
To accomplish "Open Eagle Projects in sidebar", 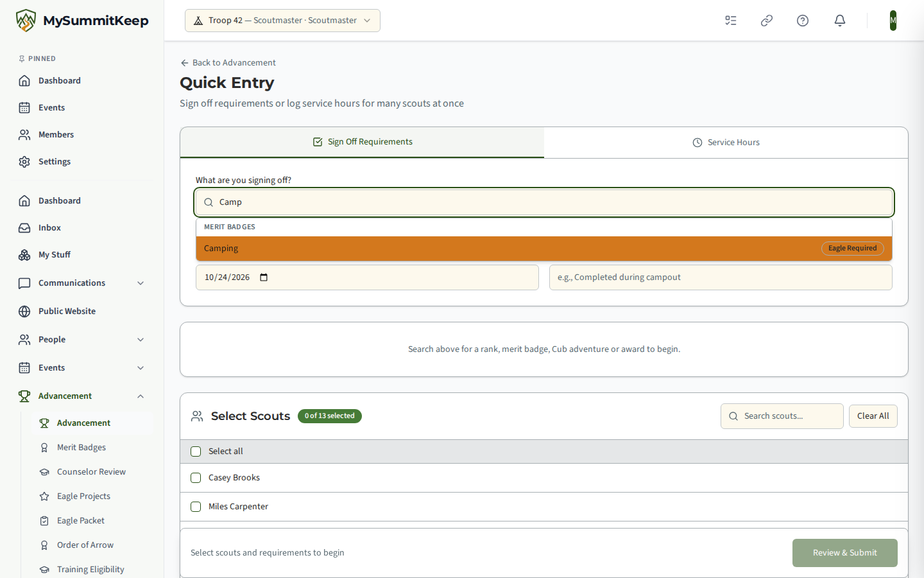I will pyautogui.click(x=92, y=496).
